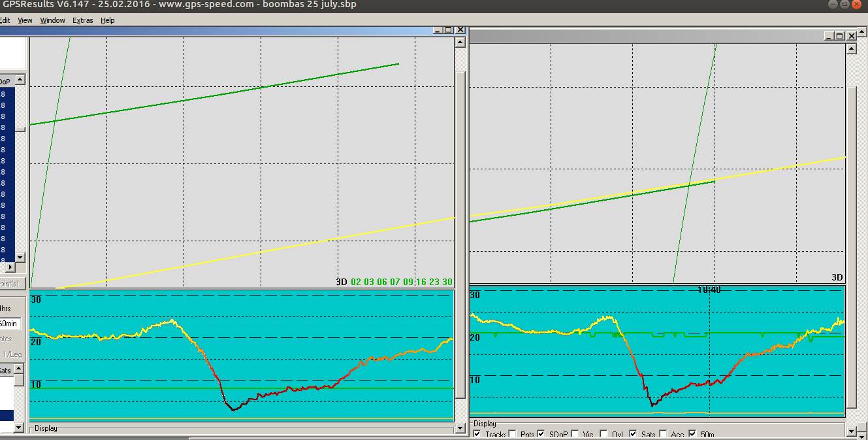Open the View menu

(25, 20)
